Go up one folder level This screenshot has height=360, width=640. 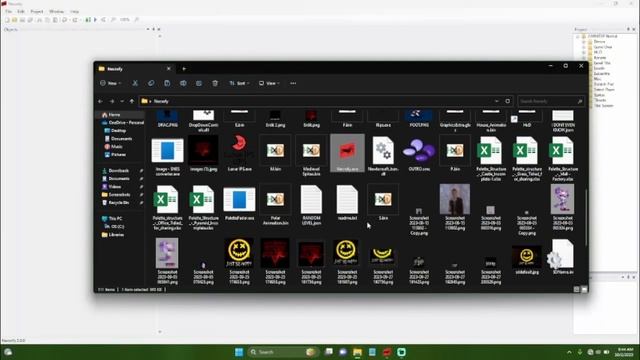pos(132,101)
